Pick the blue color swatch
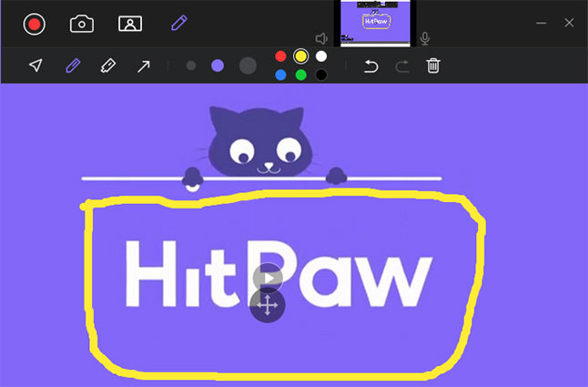Screen dimensions: 588x387 pyautogui.click(x=280, y=75)
